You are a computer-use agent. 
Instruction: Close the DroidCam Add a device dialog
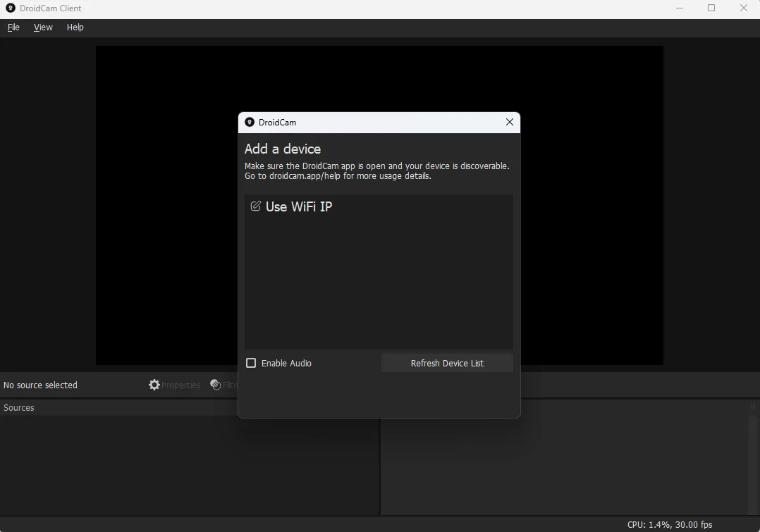point(510,122)
